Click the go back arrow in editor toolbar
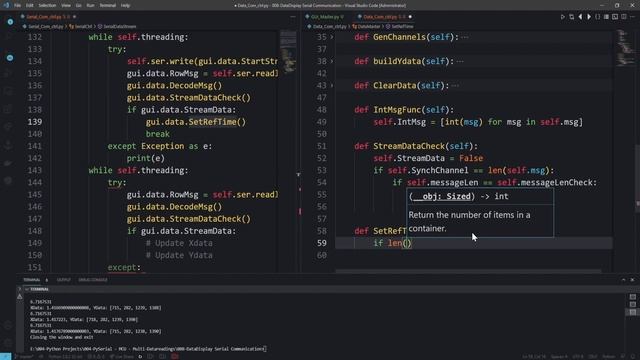This screenshot has width=640, height=360. [580, 17]
